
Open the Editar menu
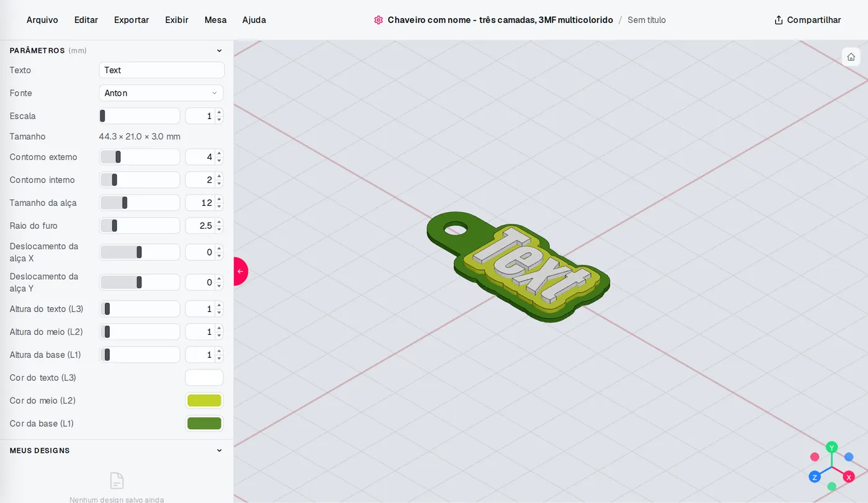pyautogui.click(x=86, y=20)
